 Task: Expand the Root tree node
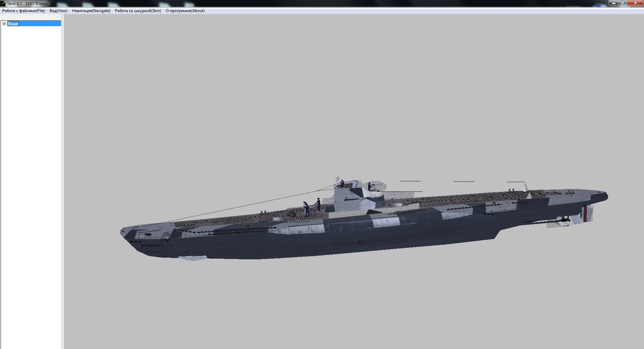[4, 24]
